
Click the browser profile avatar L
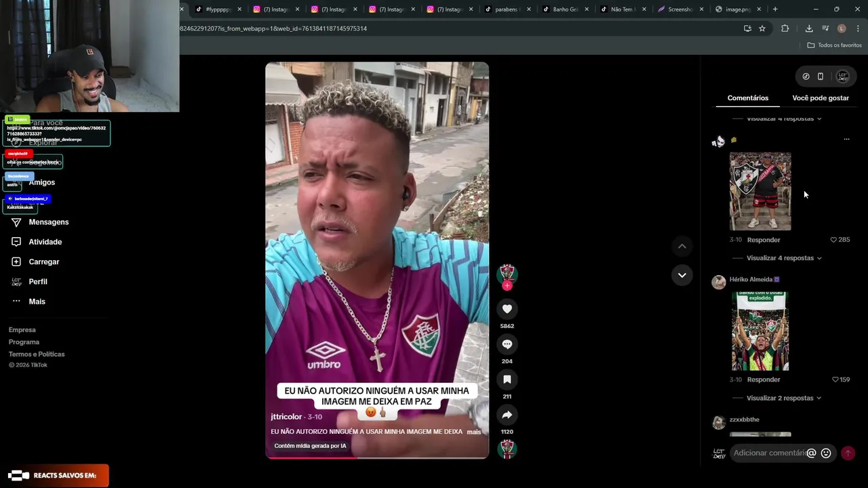tap(842, 28)
